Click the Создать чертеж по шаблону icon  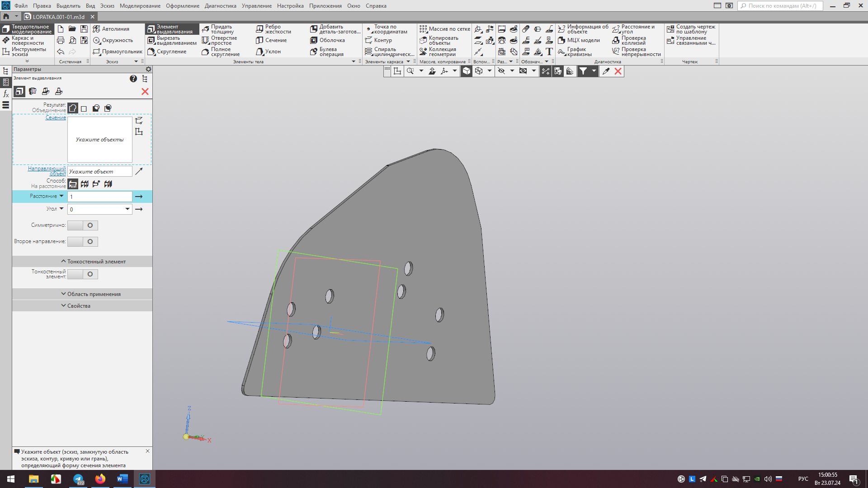(671, 29)
